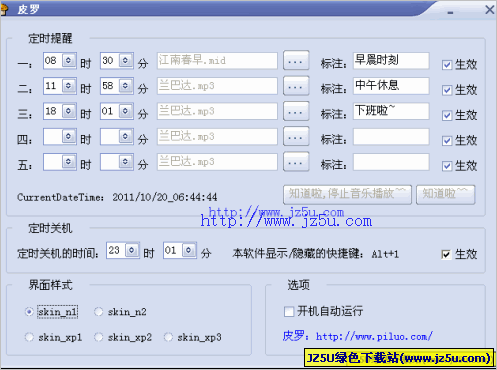
Task: Click the hour spinner showing 18
Action: click(x=60, y=111)
